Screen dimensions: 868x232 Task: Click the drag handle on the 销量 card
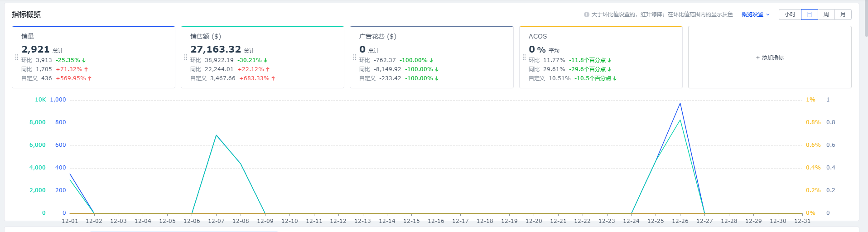click(x=17, y=57)
